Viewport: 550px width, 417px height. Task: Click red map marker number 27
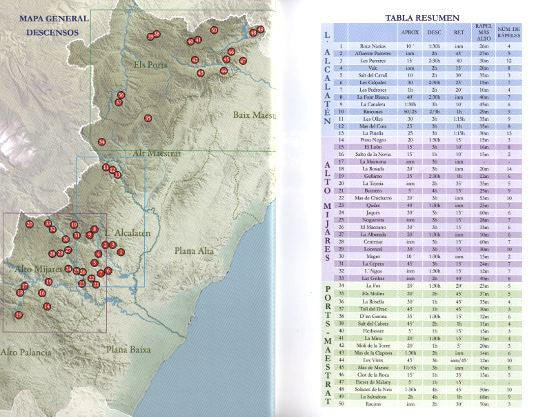coord(68,250)
